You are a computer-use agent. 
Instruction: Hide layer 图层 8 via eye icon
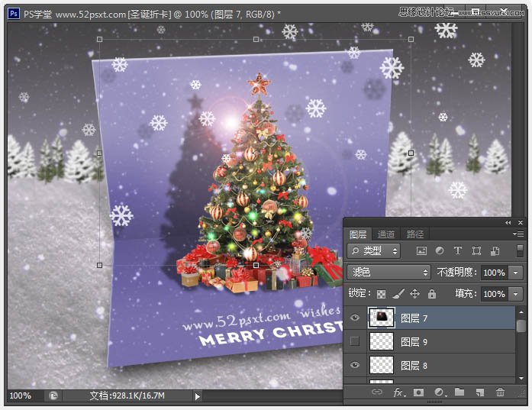pos(355,365)
